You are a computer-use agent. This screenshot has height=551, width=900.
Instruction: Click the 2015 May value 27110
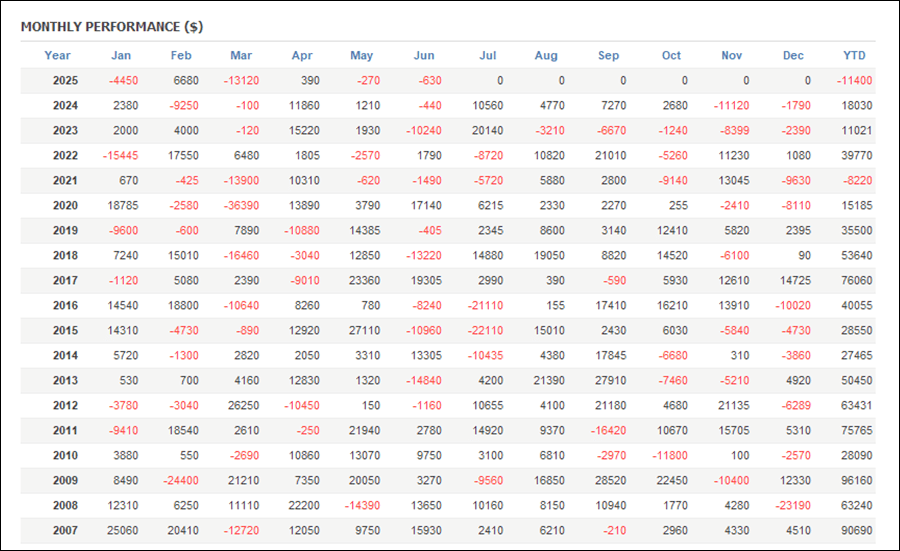[364, 330]
